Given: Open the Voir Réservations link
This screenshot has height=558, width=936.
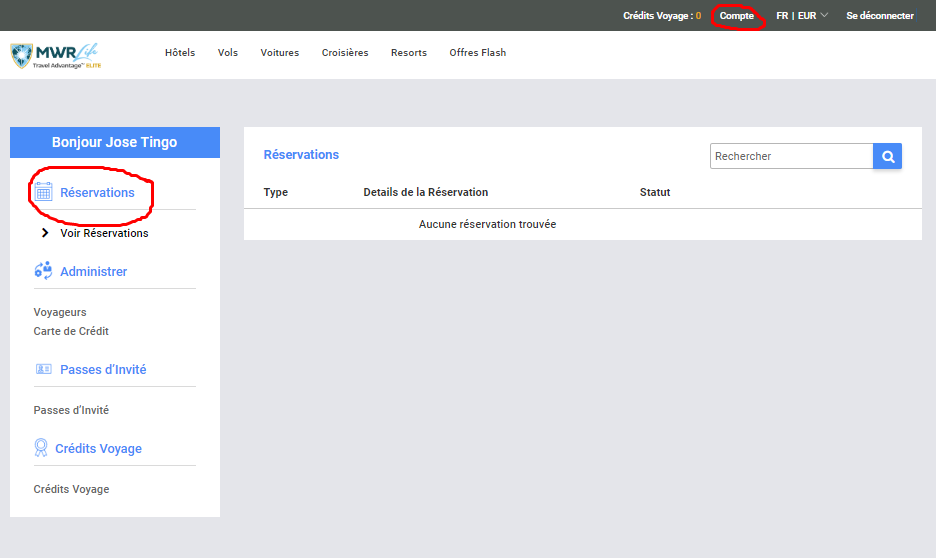Looking at the screenshot, I should pos(104,233).
